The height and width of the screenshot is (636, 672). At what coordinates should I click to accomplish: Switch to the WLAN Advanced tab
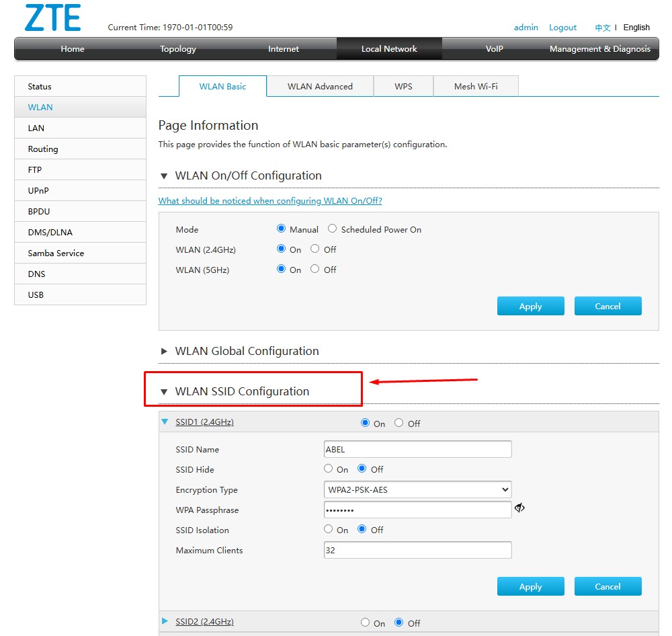pos(320,86)
